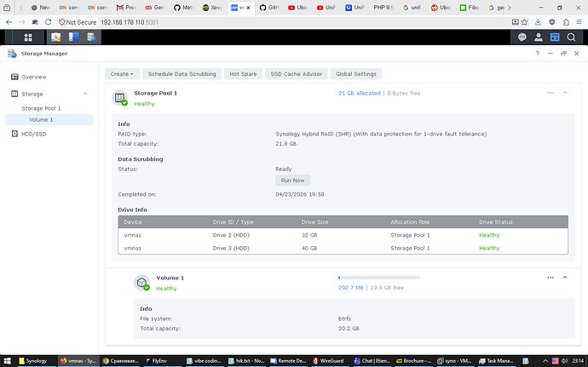Open the DSM Main Menu grid icon
Image resolution: width=588 pixels, height=367 pixels.
pos(28,37)
